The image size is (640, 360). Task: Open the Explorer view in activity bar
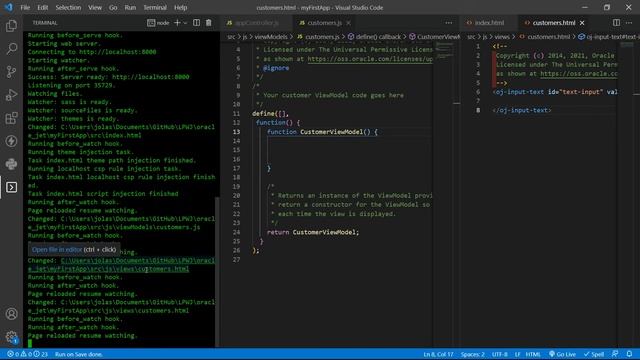(11, 26)
